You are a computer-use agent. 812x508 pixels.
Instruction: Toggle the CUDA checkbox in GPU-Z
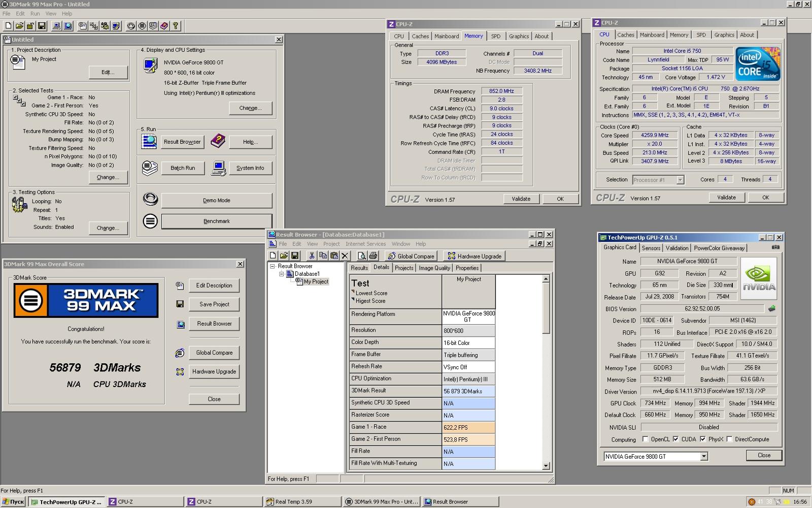point(676,439)
